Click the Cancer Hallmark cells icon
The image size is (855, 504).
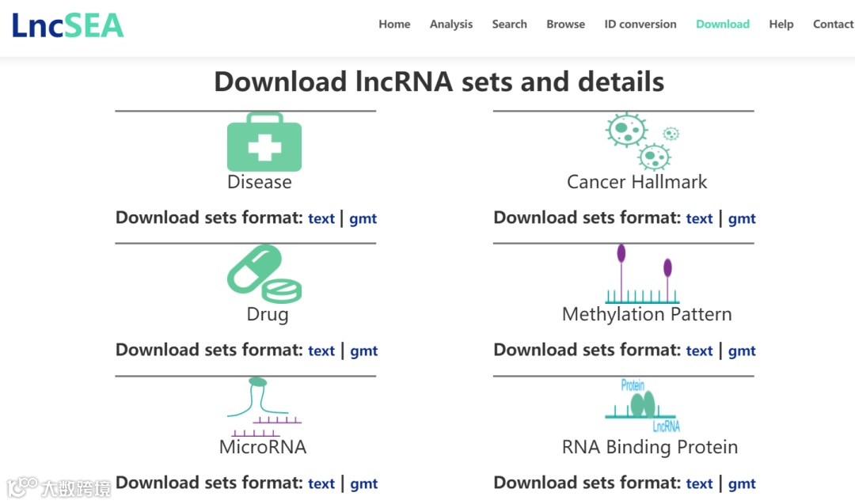640,141
